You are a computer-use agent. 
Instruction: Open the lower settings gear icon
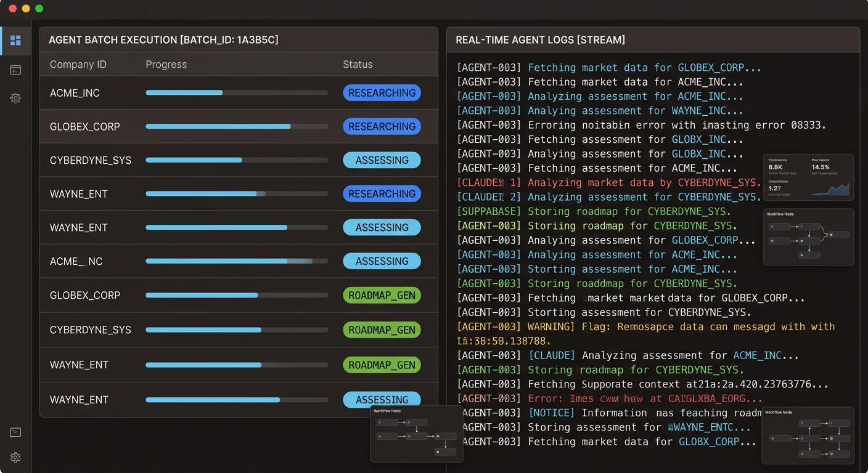point(15,458)
